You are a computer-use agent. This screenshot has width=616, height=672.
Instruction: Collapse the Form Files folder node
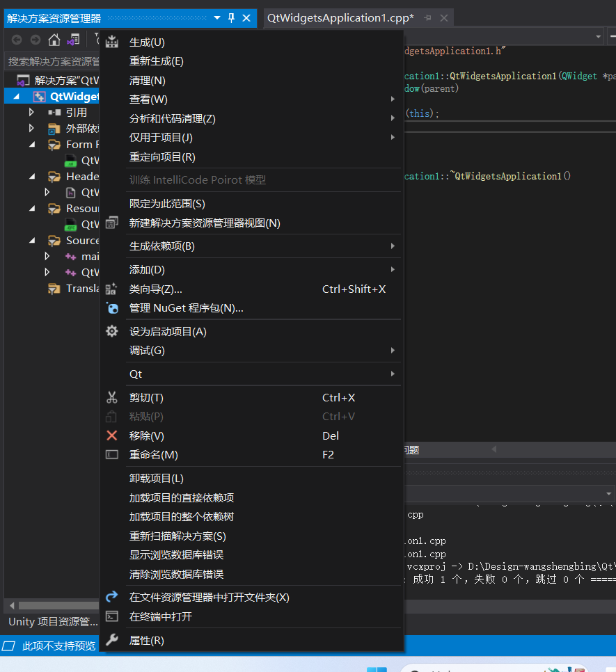[x=32, y=145]
